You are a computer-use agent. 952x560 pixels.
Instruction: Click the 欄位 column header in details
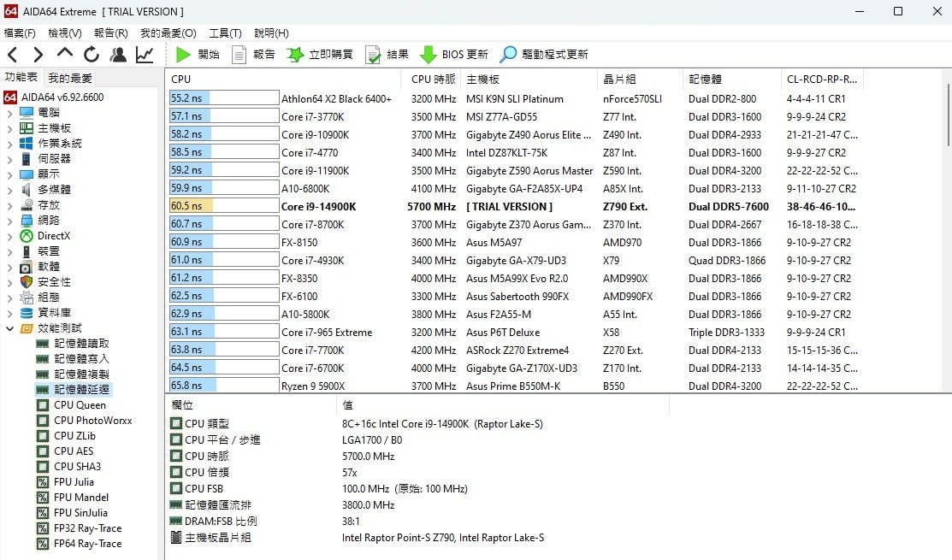tap(251, 404)
